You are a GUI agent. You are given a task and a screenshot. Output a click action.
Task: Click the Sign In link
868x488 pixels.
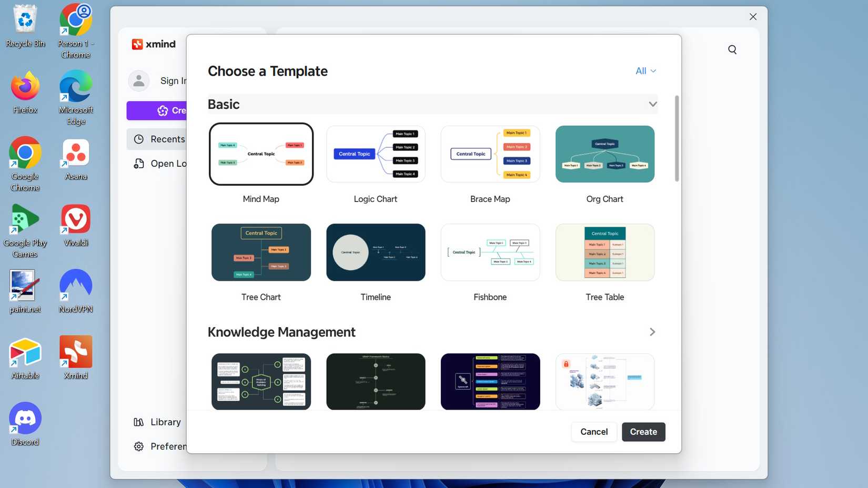tap(174, 80)
